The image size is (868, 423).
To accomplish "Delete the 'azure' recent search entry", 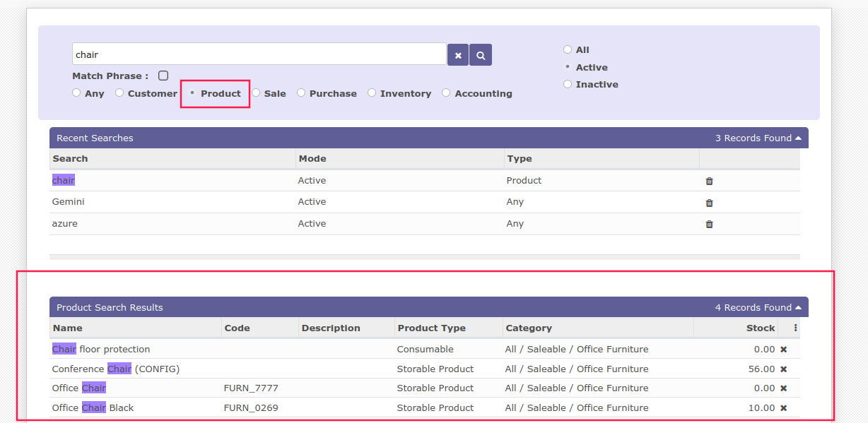I will [710, 224].
